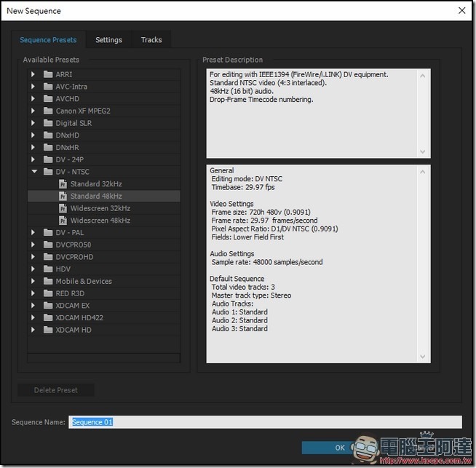
Task: Click the DV - NTSC folder icon
Action: (48, 172)
